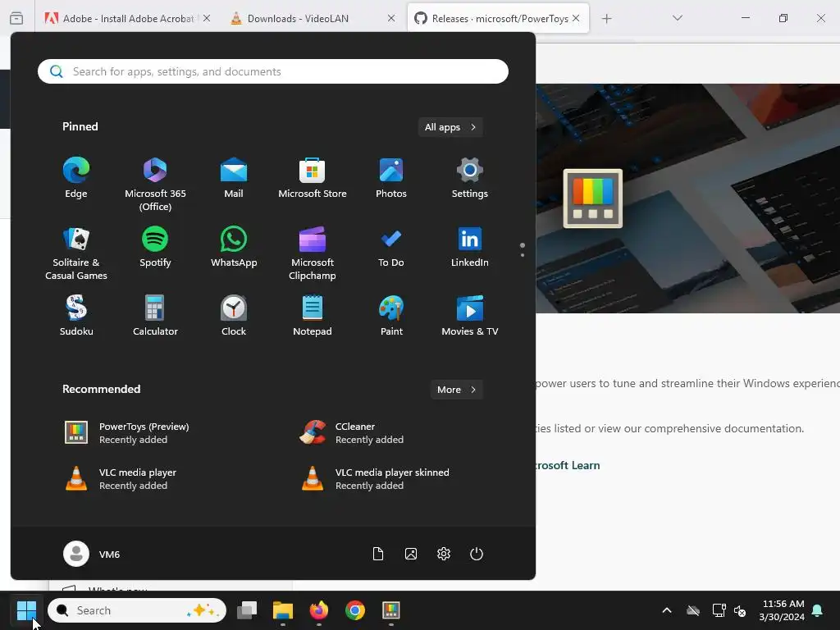
Task: Show hidden system tray icons
Action: pos(667,610)
